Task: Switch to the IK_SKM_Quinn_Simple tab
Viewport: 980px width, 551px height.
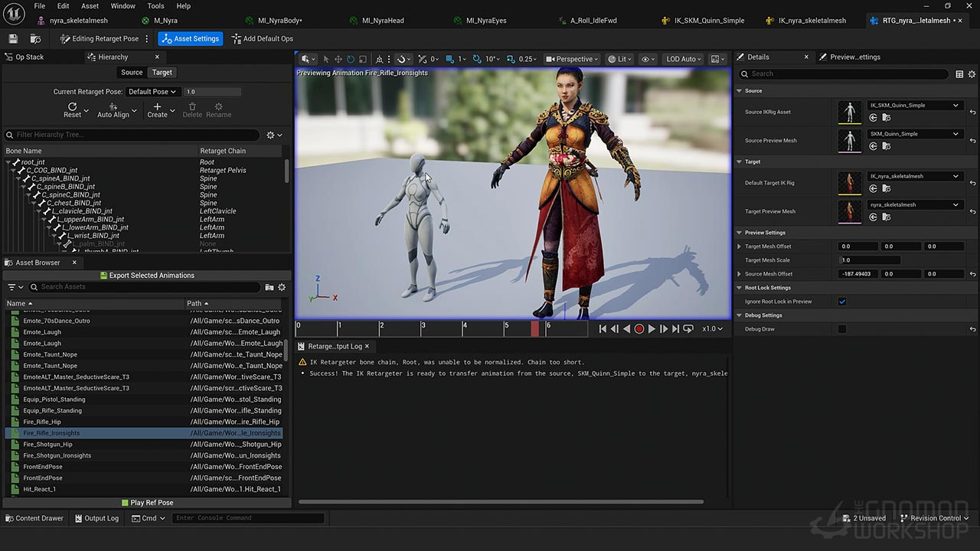Action: tap(709, 21)
